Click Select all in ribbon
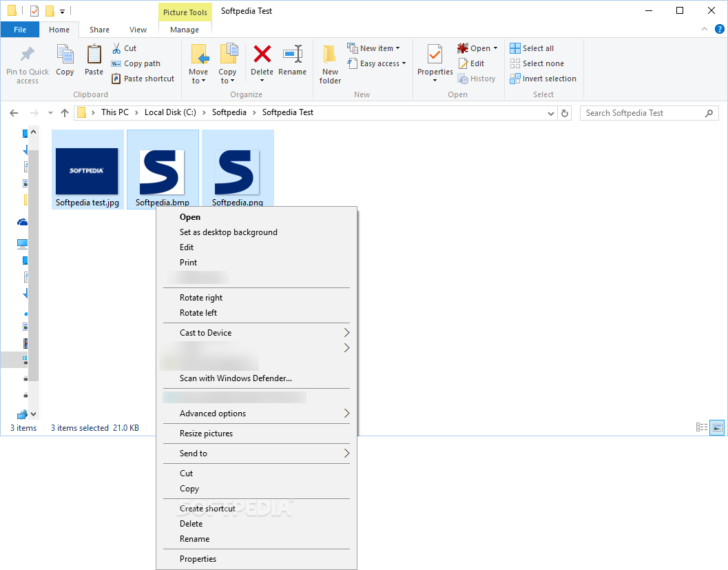This screenshot has width=728, height=570. [x=532, y=48]
